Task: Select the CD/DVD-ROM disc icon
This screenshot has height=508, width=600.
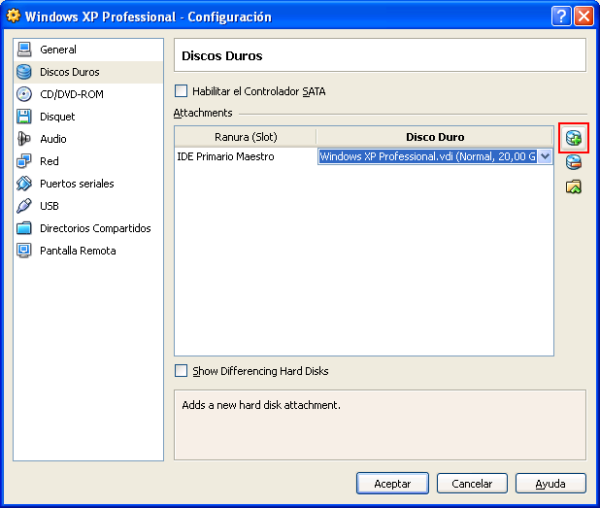Action: click(25, 94)
